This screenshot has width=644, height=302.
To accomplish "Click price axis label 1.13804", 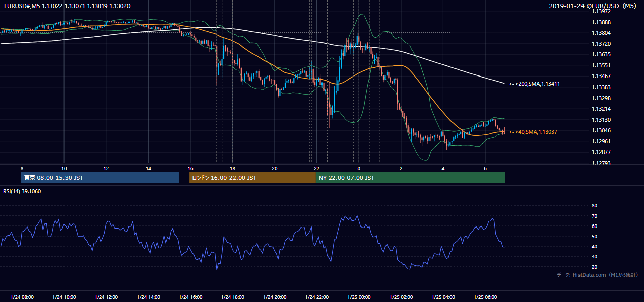I will (x=601, y=33).
